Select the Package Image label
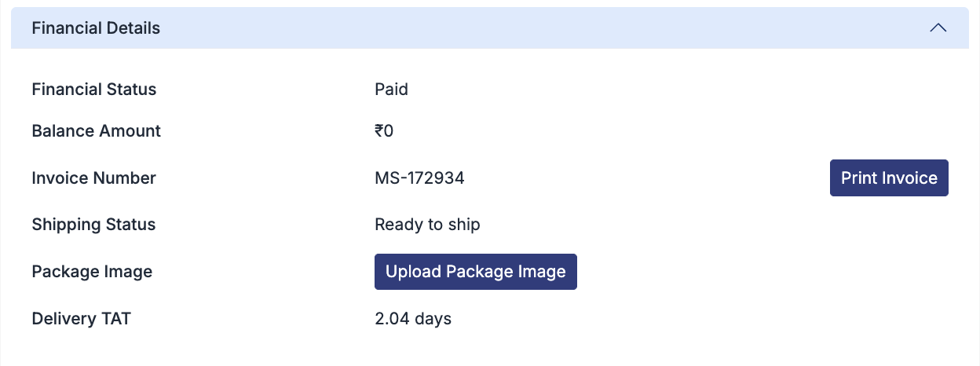The width and height of the screenshot is (980, 366). coord(92,272)
